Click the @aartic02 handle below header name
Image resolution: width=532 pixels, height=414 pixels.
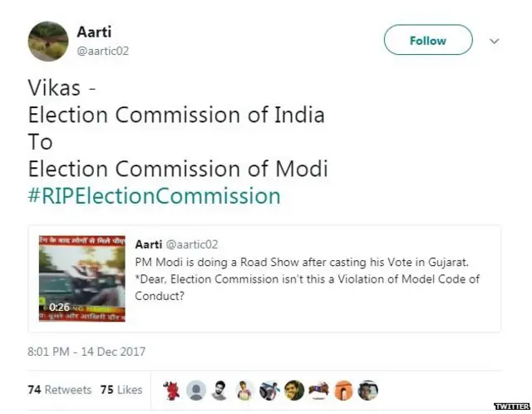(x=102, y=51)
